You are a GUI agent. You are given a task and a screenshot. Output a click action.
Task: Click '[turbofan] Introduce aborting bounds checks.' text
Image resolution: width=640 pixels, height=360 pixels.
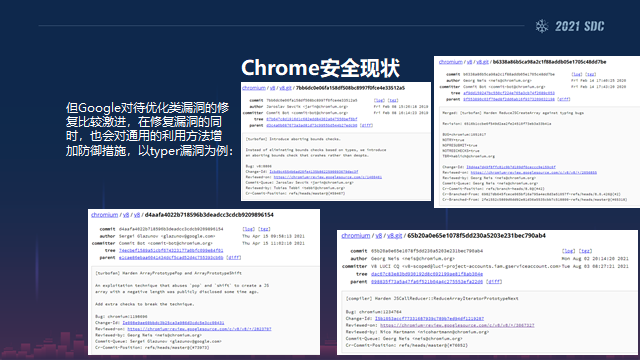point(293,139)
